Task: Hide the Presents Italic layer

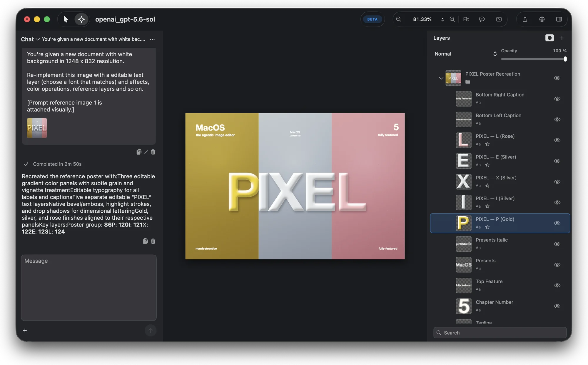Action: pos(557,244)
